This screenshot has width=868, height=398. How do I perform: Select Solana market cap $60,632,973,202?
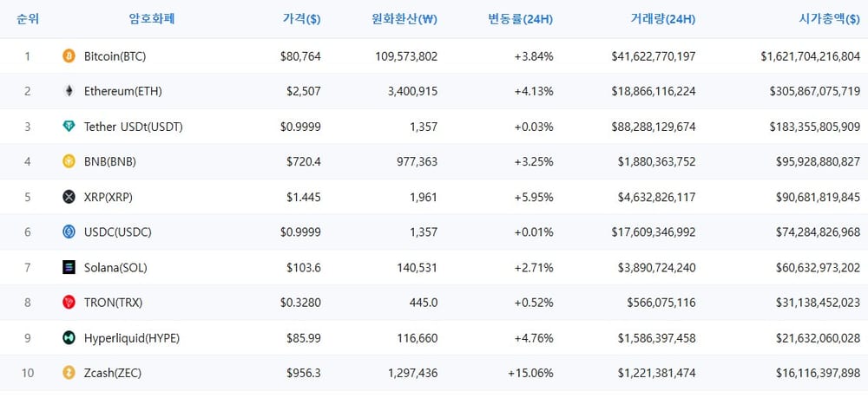(x=818, y=268)
